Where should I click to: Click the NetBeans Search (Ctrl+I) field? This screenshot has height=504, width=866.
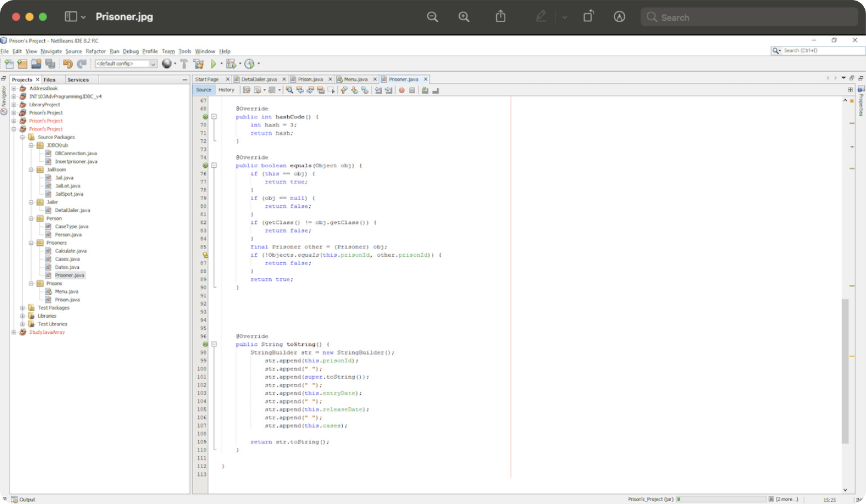(818, 51)
